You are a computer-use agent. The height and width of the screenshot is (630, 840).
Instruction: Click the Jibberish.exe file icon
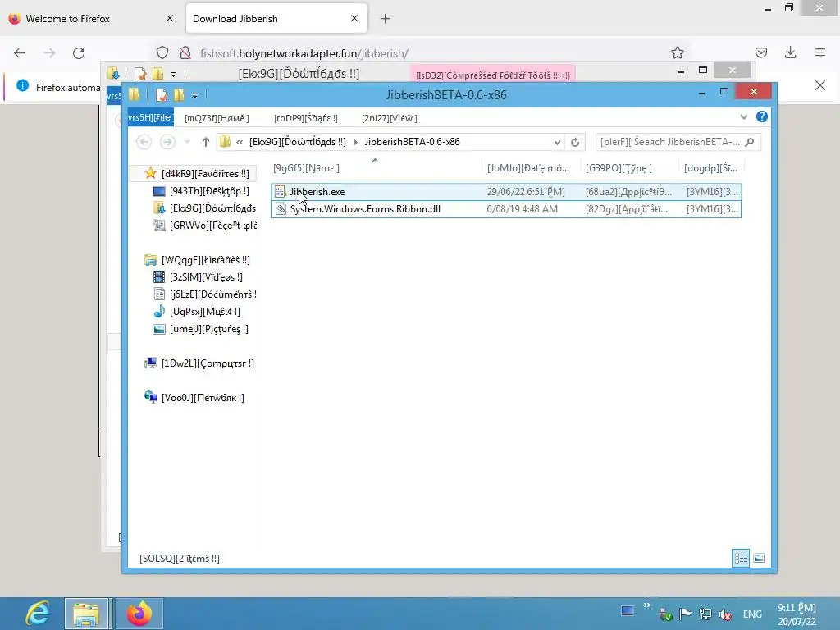[x=281, y=192]
